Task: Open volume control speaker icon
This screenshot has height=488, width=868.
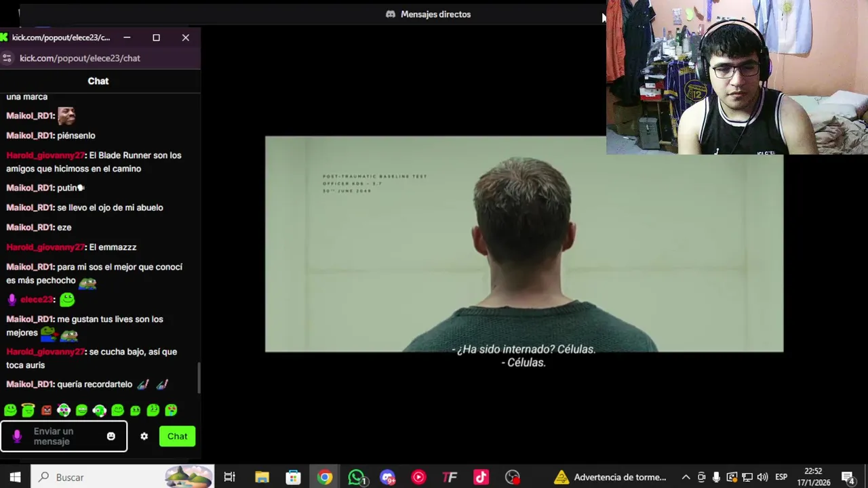Action: 762,477
